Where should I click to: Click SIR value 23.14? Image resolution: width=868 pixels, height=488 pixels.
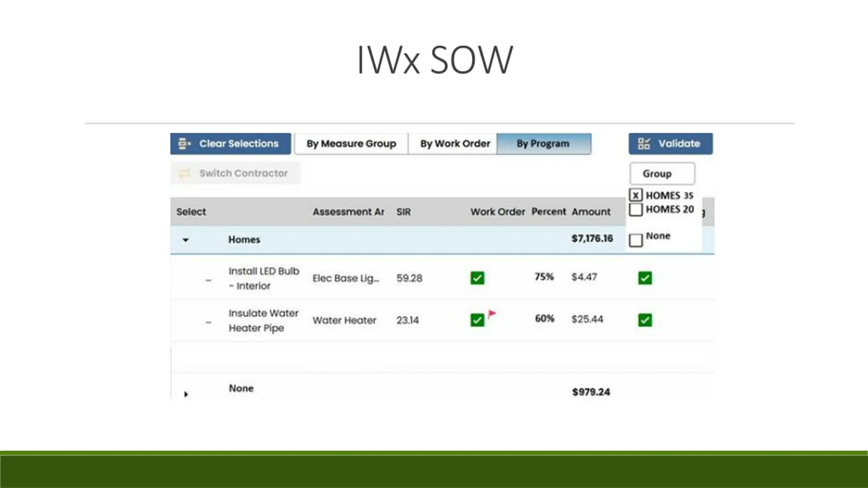point(408,320)
